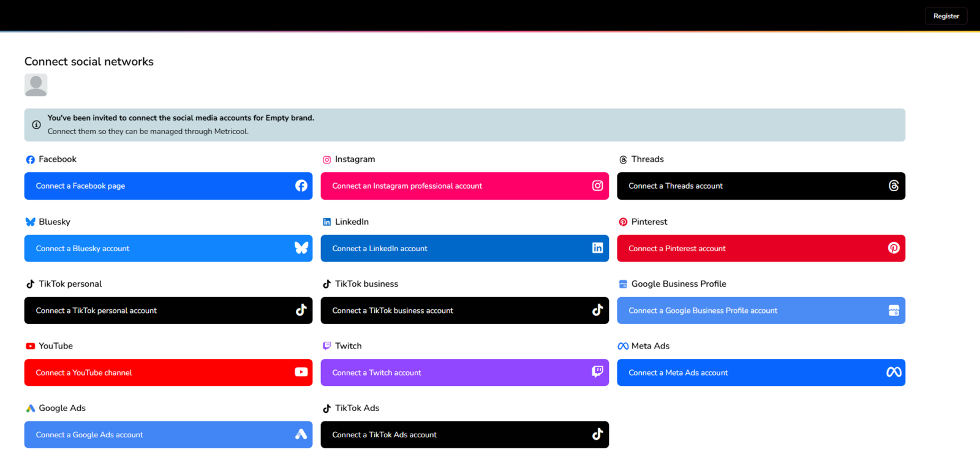Screen dimensions: 980x460
Task: Click the grey brand avatar placeholder
Action: (x=36, y=85)
